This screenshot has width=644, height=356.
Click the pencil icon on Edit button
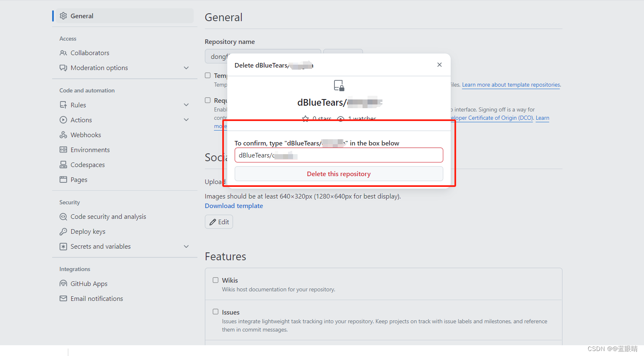213,222
